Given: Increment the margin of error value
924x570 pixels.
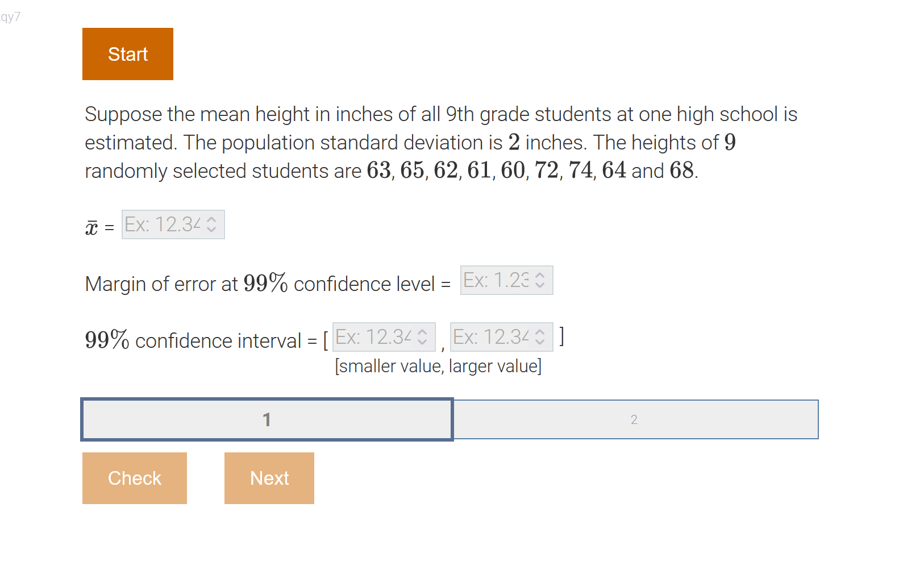Looking at the screenshot, I should (x=539, y=276).
